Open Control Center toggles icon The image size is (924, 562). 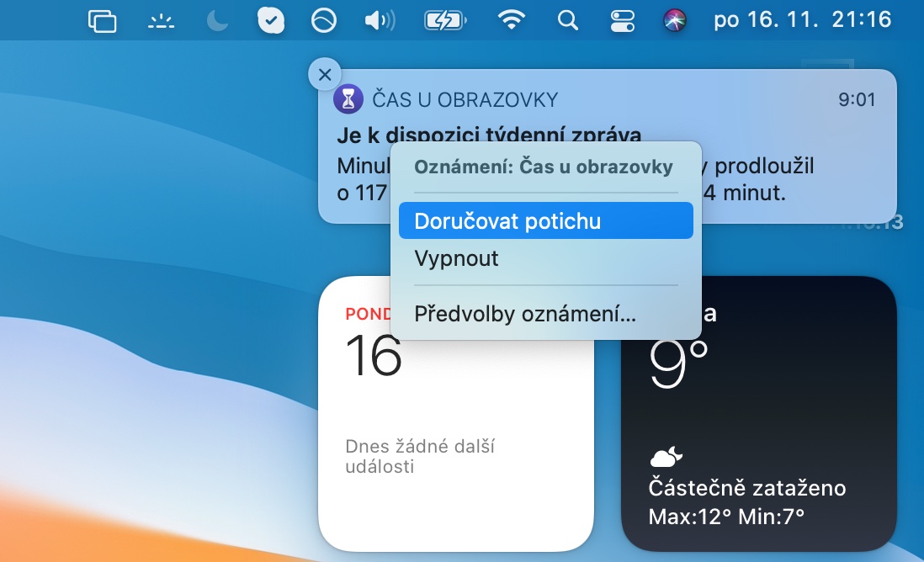pyautogui.click(x=622, y=21)
